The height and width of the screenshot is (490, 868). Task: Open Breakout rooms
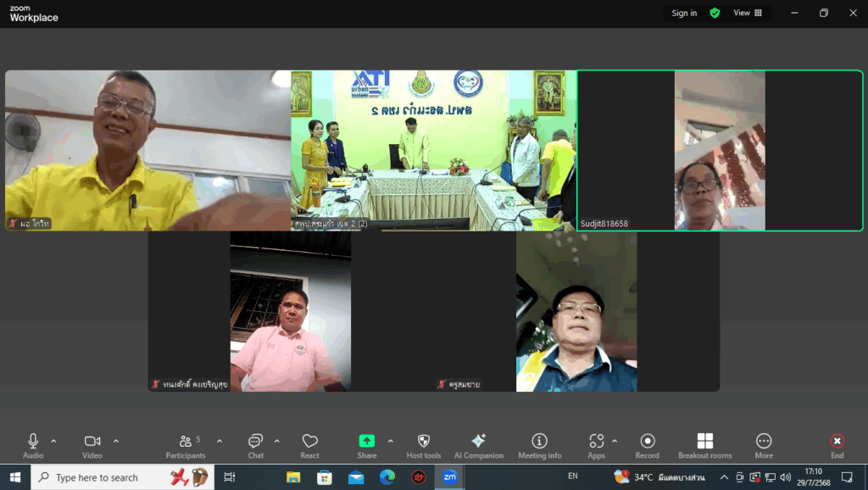[x=704, y=445]
